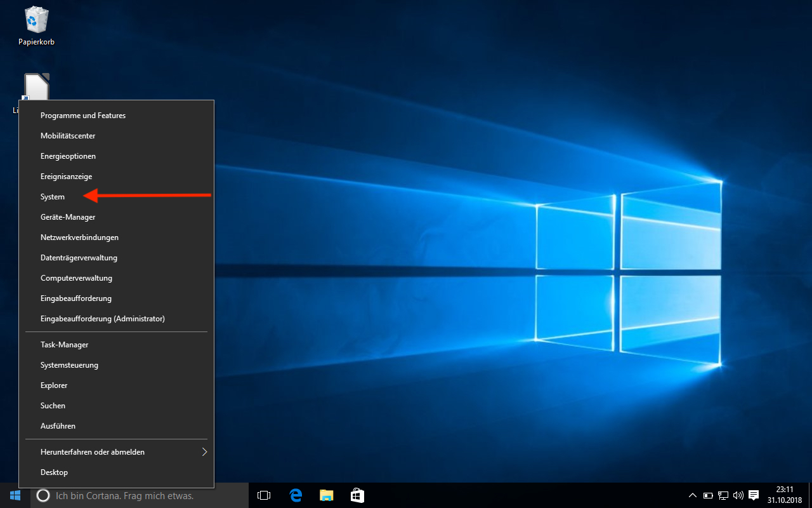Click the System menu entry
This screenshot has height=508, width=812.
pos(116,197)
